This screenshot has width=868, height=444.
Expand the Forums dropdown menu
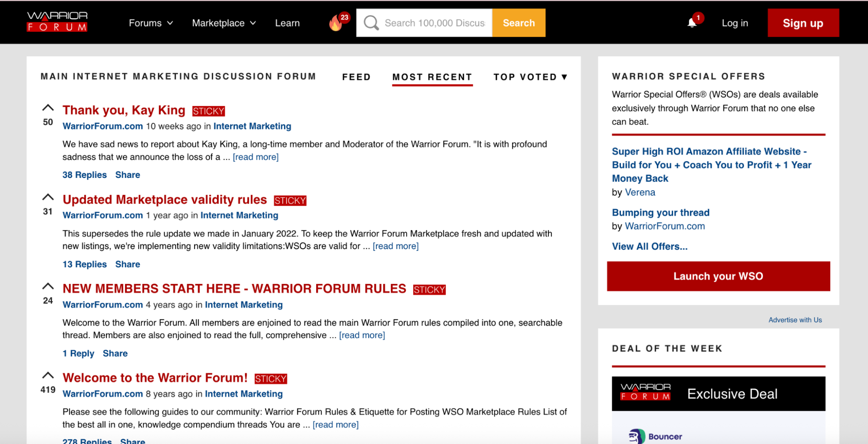pos(151,23)
